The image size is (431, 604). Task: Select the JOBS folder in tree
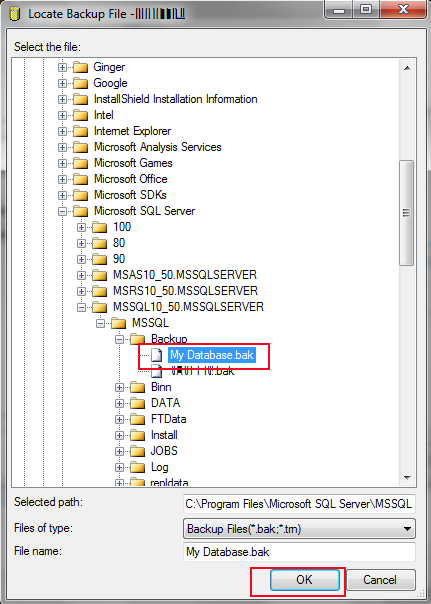[x=164, y=451]
